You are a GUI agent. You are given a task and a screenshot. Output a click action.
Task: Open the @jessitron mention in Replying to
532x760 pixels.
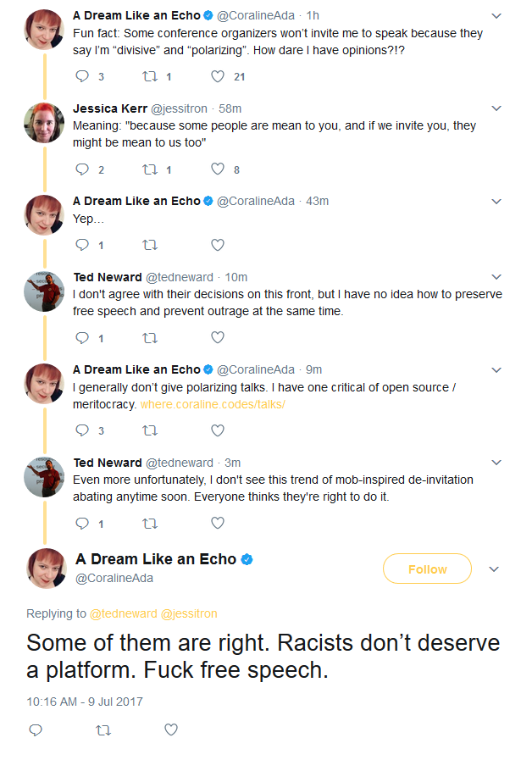[189, 613]
